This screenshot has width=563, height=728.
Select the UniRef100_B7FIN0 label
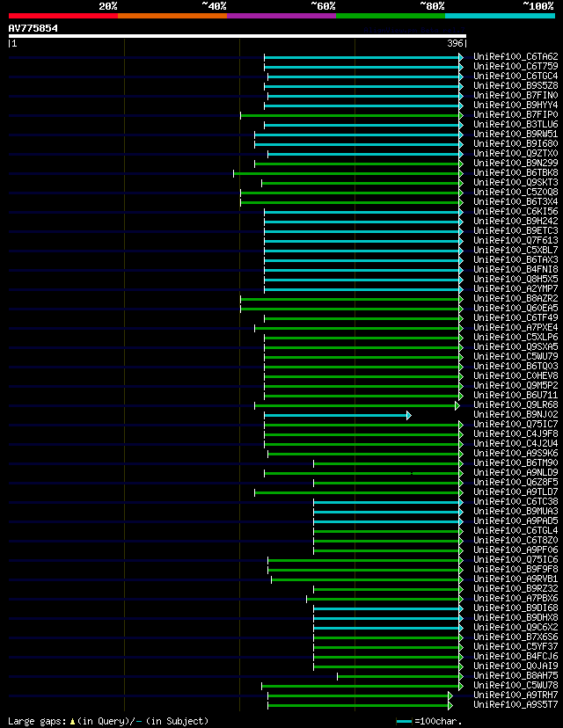515,96
